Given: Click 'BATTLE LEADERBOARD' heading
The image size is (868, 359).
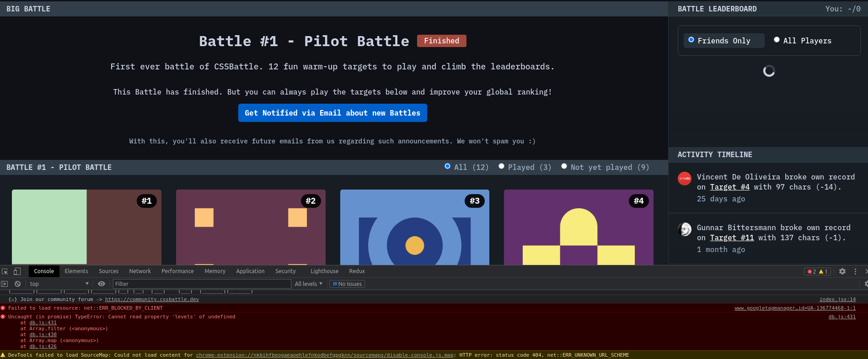Looking at the screenshot, I should point(717,9).
